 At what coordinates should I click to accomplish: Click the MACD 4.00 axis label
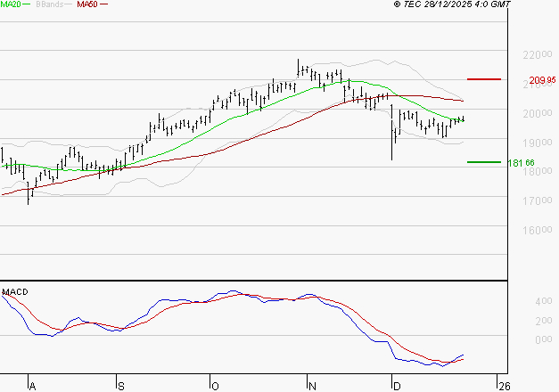click(544, 301)
